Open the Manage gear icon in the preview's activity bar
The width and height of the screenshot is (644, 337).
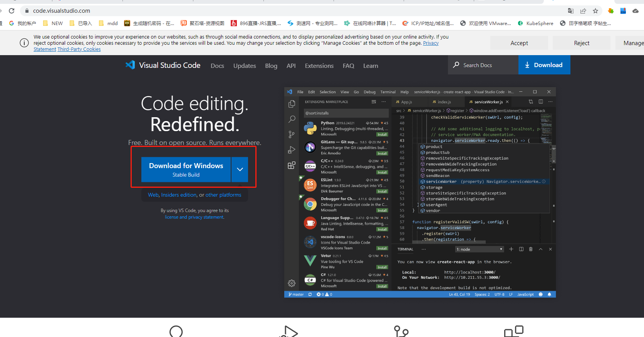coord(292,283)
